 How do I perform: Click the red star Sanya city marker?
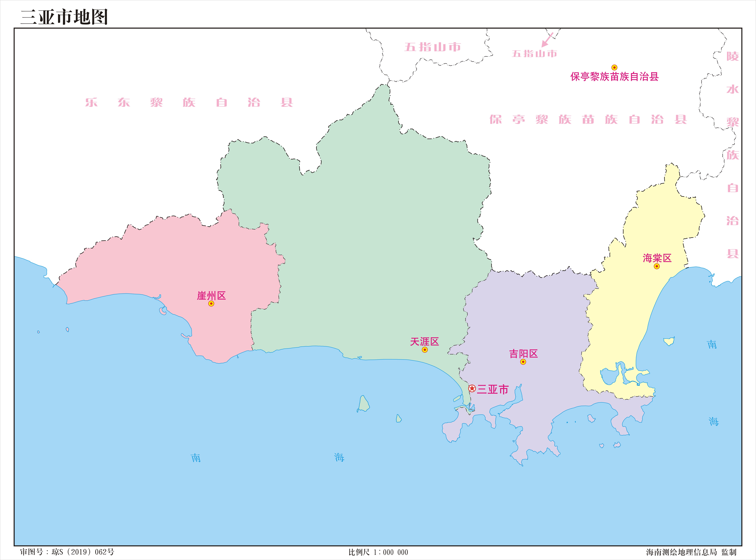(x=472, y=389)
